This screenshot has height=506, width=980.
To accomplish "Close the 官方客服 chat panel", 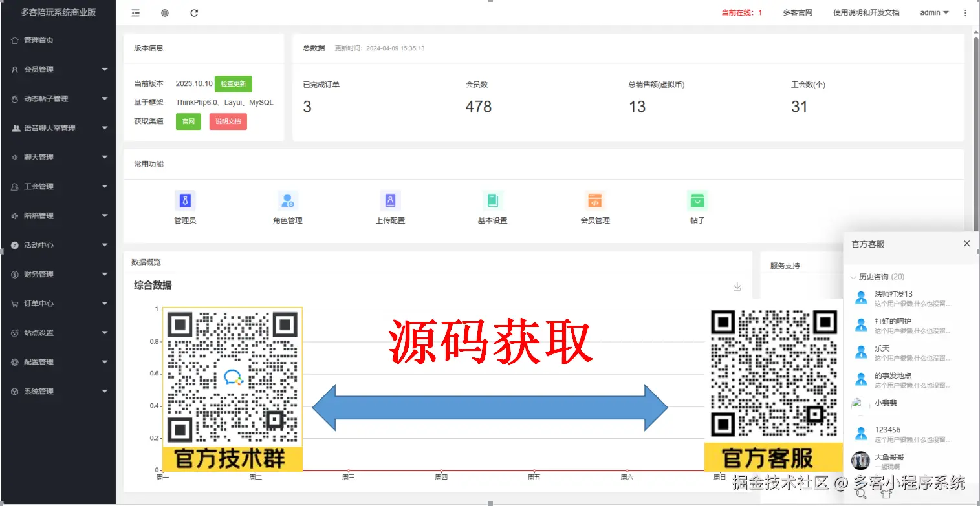I will coord(966,244).
